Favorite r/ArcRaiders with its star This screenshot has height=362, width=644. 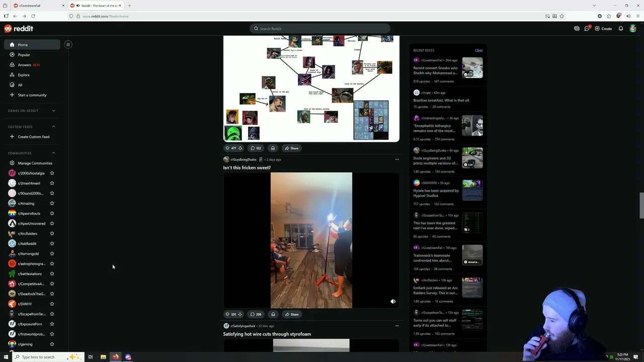coord(52,233)
